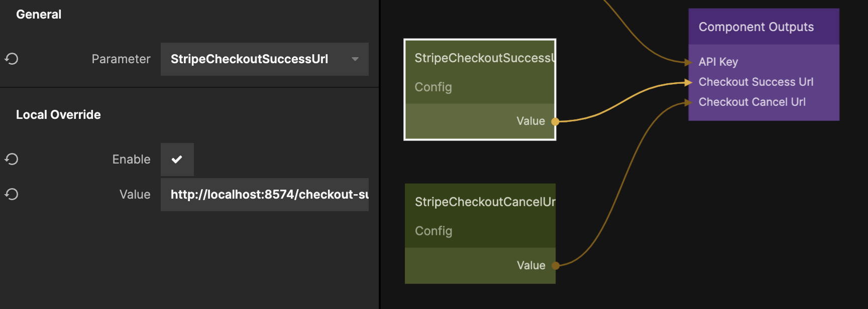Click the Checkout Success Url output label
868x309 pixels.
click(x=755, y=82)
